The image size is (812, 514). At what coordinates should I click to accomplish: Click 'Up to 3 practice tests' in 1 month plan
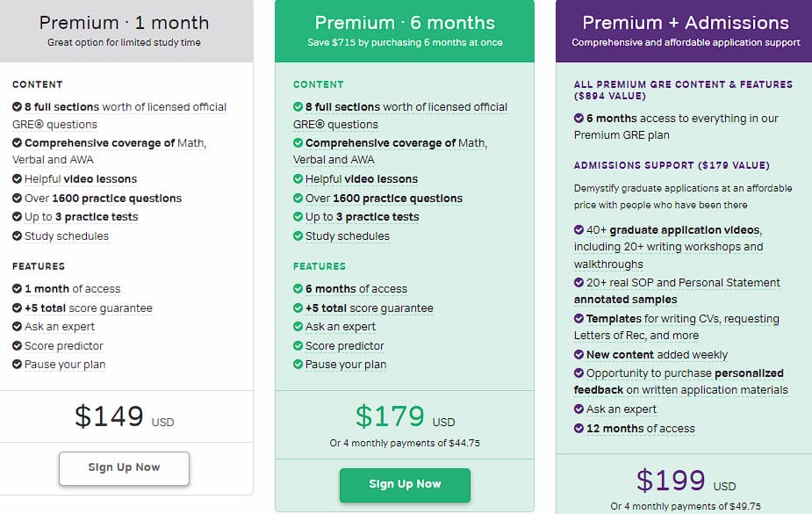pos(82,217)
